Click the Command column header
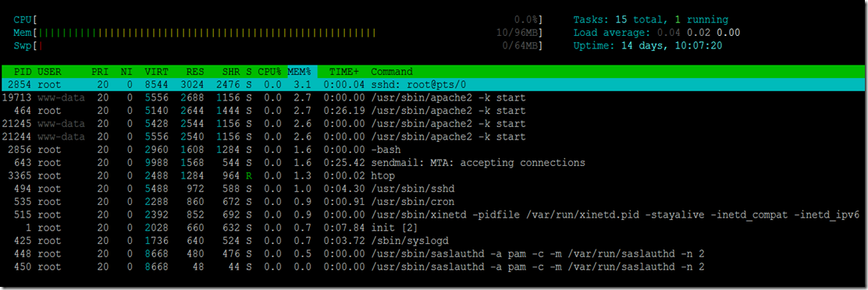 click(392, 72)
